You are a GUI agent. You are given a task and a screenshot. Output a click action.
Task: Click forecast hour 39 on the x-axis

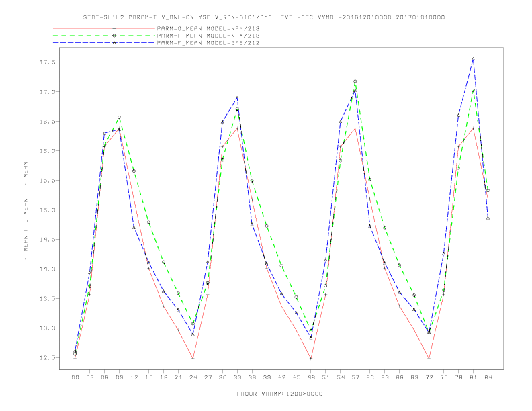(x=267, y=377)
